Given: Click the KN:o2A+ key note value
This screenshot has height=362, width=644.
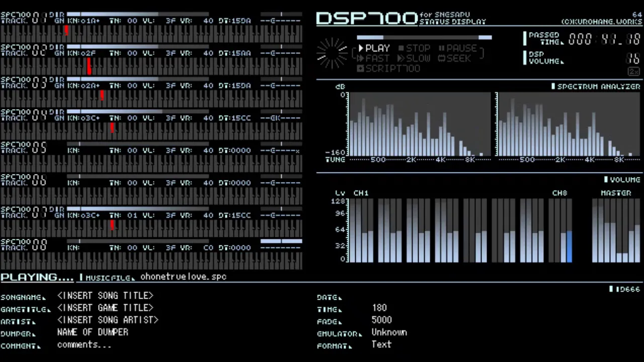Looking at the screenshot, I should (x=84, y=85).
